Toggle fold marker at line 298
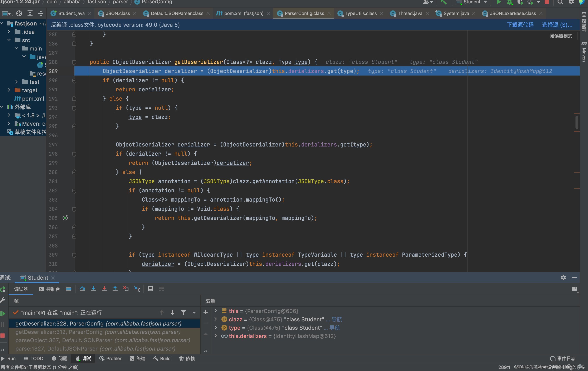Viewport: 588px width, 371px height. click(x=74, y=154)
